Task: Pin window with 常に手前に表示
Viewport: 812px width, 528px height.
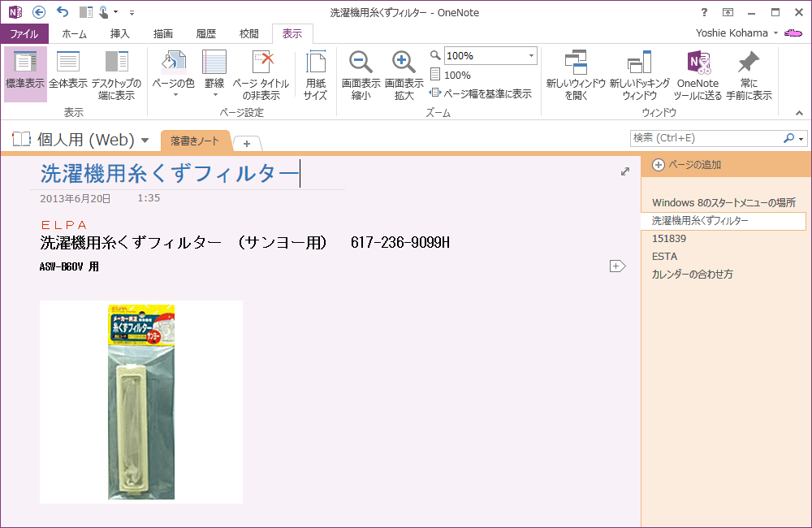Action: point(749,74)
